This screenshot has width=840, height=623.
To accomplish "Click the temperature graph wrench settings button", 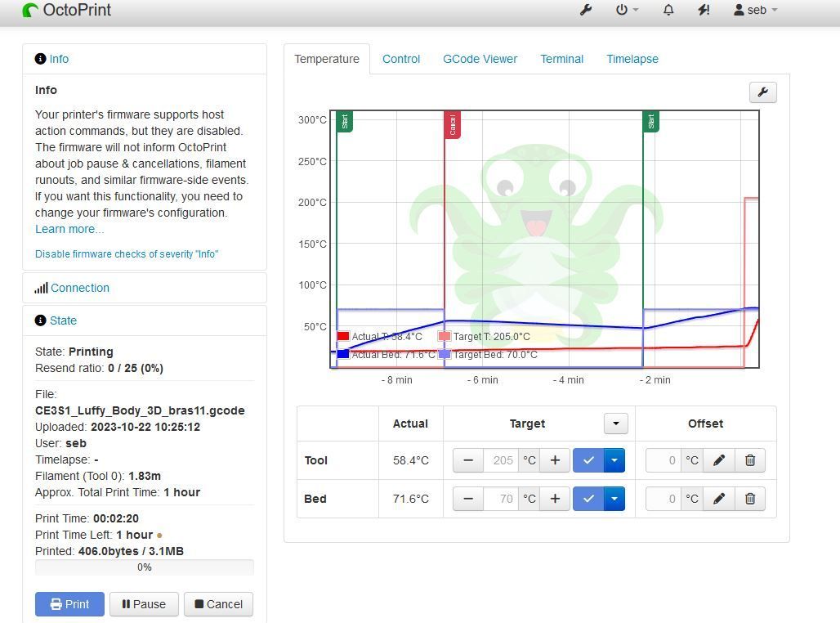I will click(x=763, y=92).
